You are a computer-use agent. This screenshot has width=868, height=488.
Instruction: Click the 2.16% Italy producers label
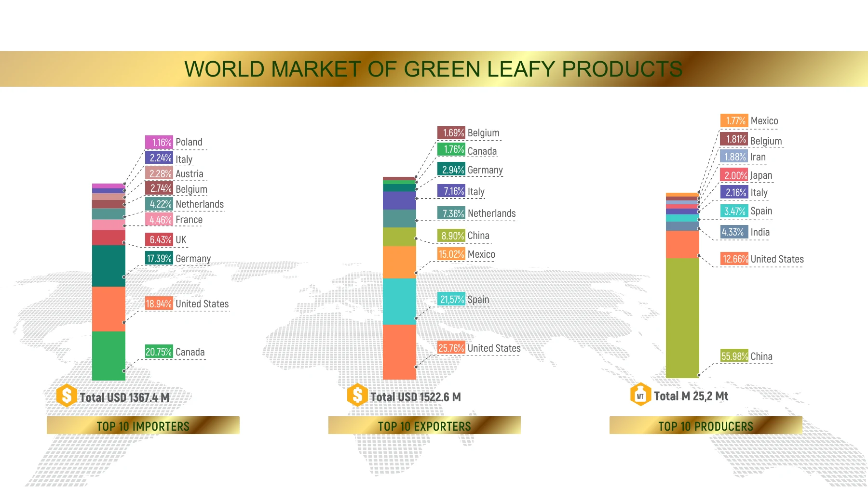744,192
